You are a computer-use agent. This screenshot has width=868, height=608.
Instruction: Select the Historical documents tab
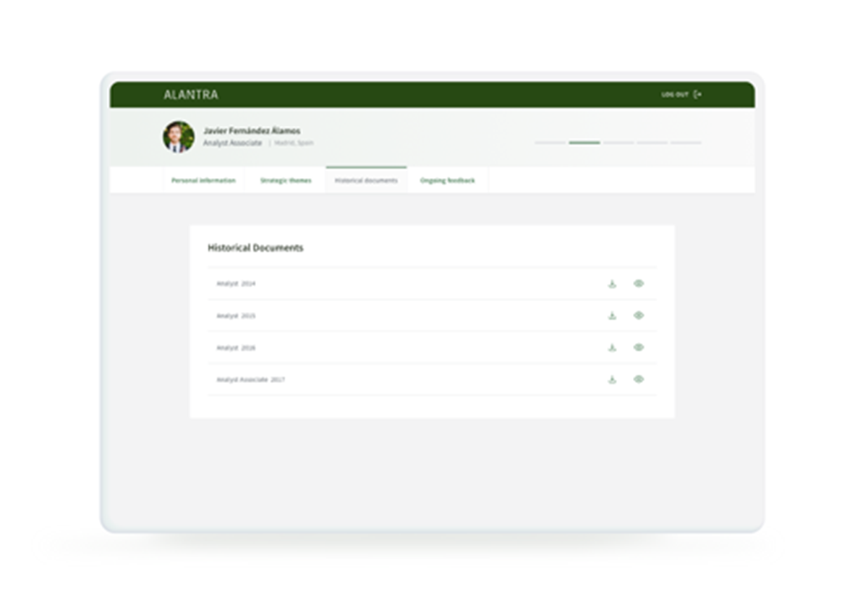pyautogui.click(x=366, y=180)
